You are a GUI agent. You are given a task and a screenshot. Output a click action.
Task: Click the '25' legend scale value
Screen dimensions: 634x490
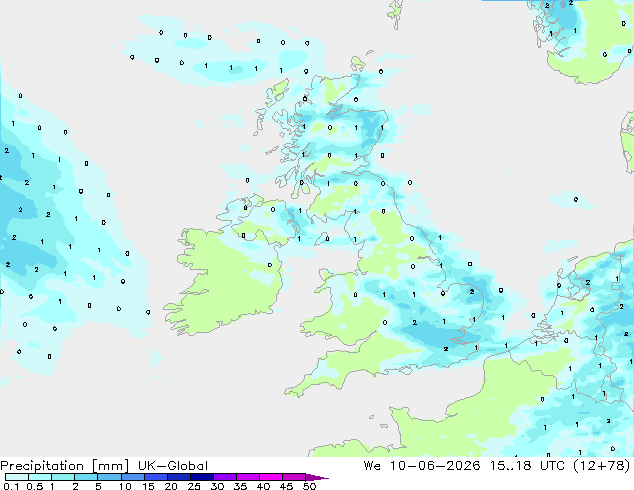pos(194,486)
